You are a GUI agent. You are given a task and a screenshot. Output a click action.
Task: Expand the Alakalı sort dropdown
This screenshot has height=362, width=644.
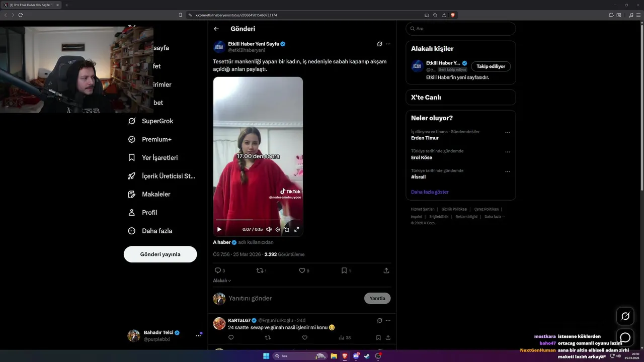(222, 281)
